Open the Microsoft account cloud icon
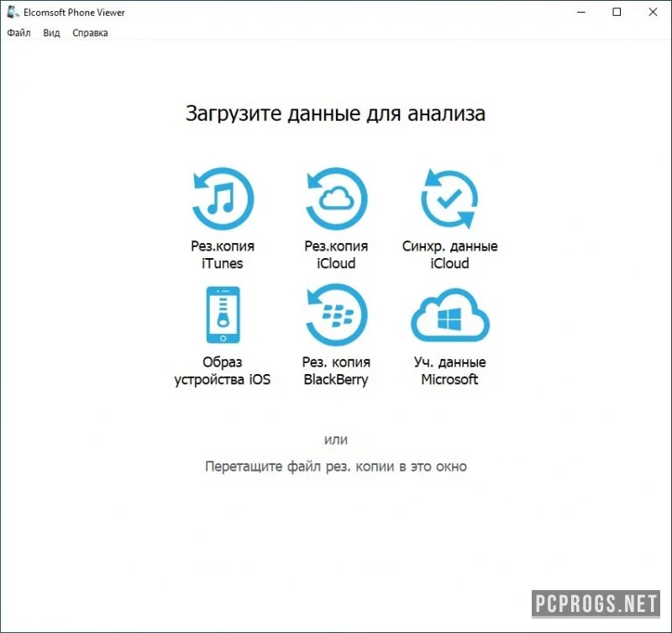This screenshot has height=633, width=672. pyautogui.click(x=450, y=314)
